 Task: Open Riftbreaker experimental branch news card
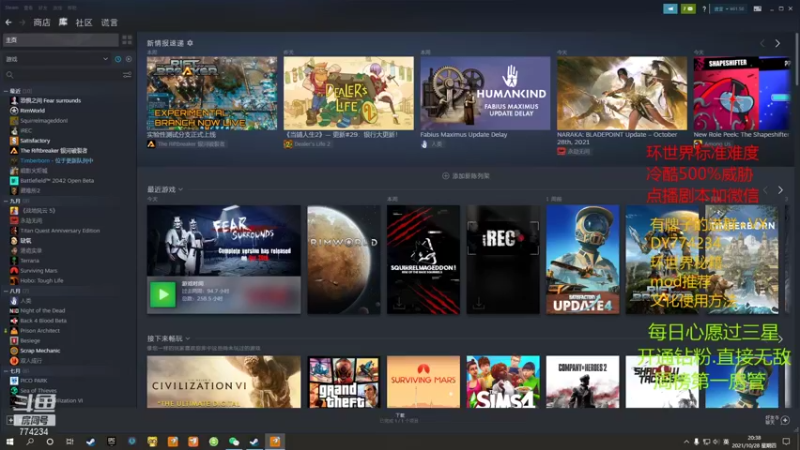click(x=212, y=93)
